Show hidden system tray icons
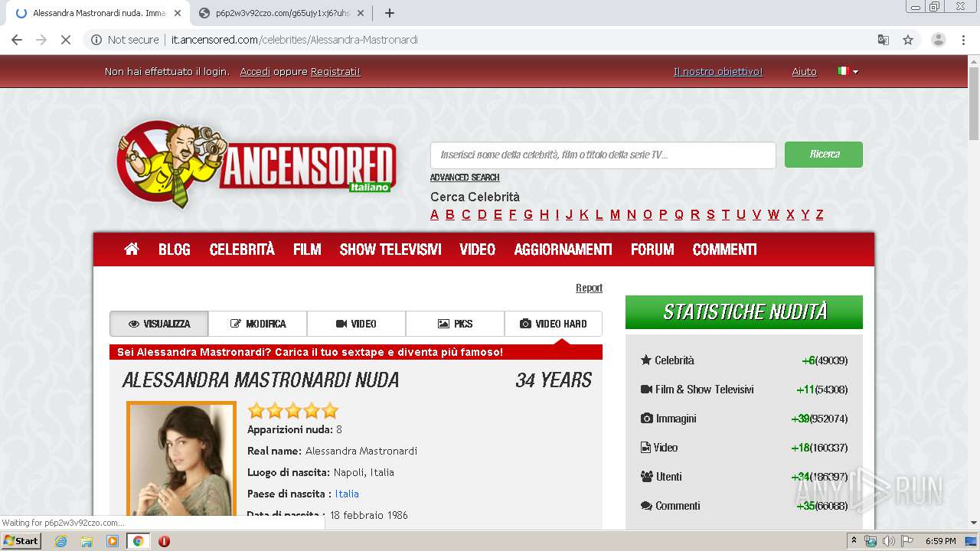 pyautogui.click(x=854, y=541)
